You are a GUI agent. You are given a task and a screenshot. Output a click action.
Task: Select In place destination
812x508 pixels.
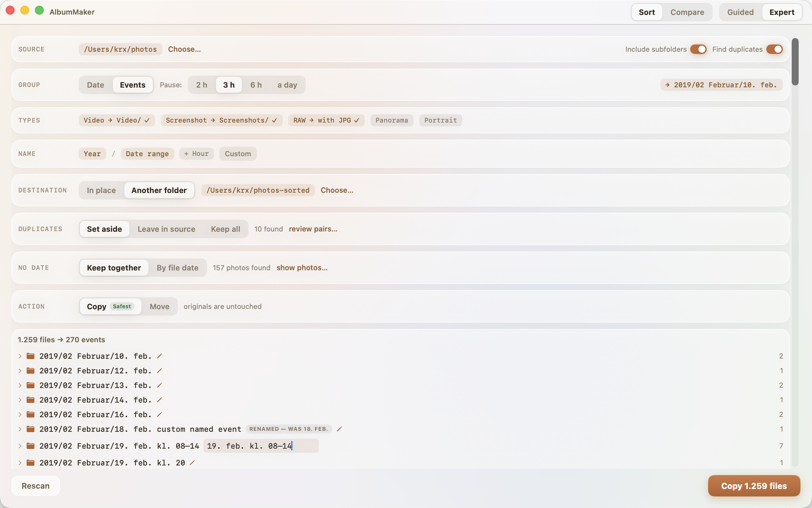coord(101,190)
